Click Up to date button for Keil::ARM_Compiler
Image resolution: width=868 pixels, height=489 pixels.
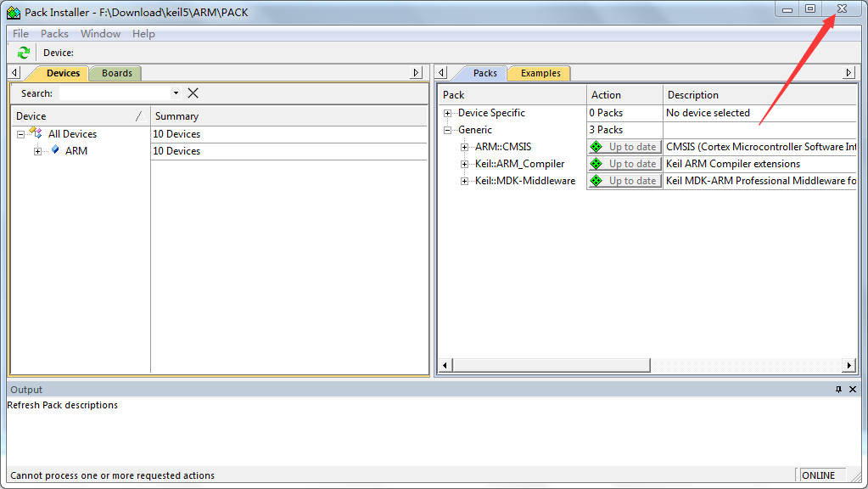point(624,164)
